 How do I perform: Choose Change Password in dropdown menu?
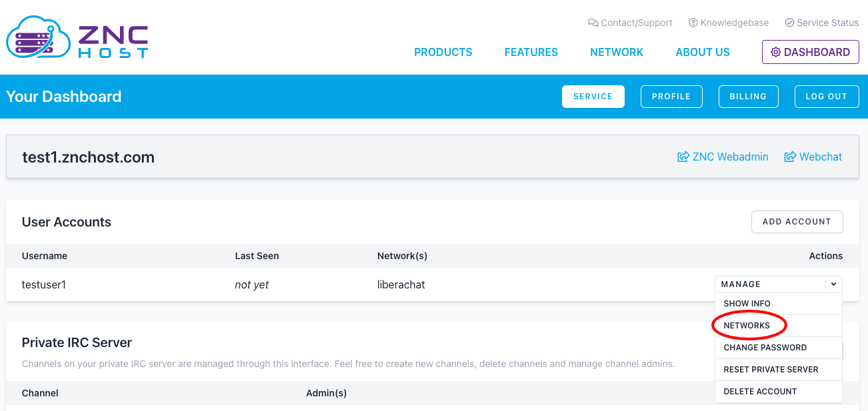click(765, 348)
